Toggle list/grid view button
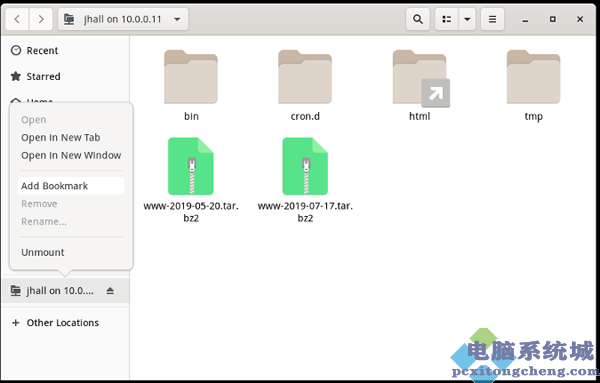 coord(447,19)
